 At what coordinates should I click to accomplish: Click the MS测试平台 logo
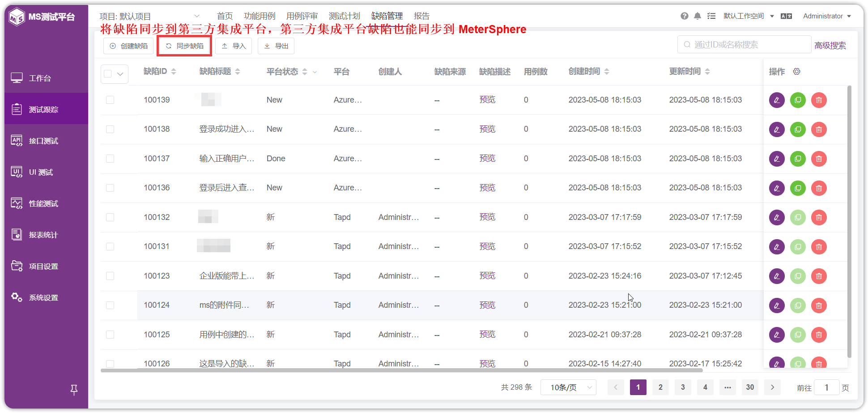click(x=43, y=17)
